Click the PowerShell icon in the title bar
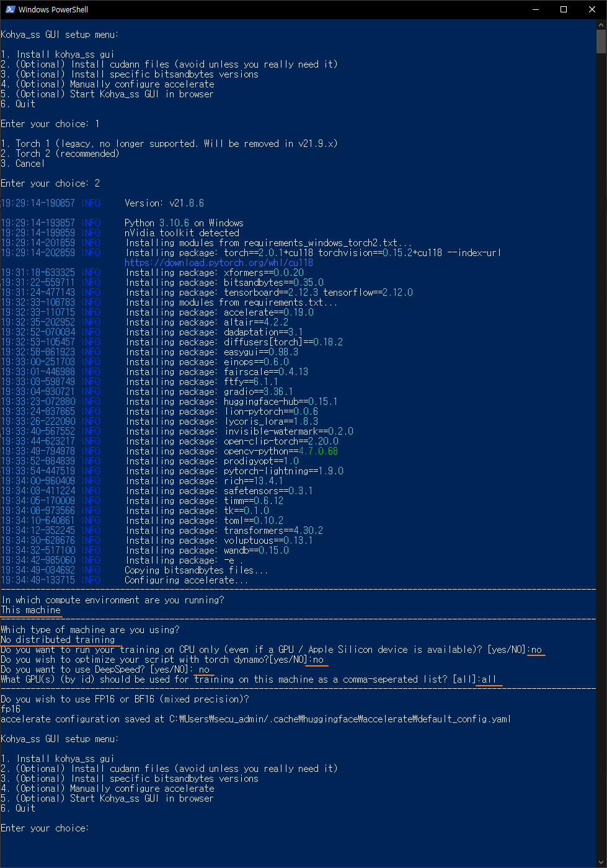The image size is (607, 868). [x=10, y=9]
